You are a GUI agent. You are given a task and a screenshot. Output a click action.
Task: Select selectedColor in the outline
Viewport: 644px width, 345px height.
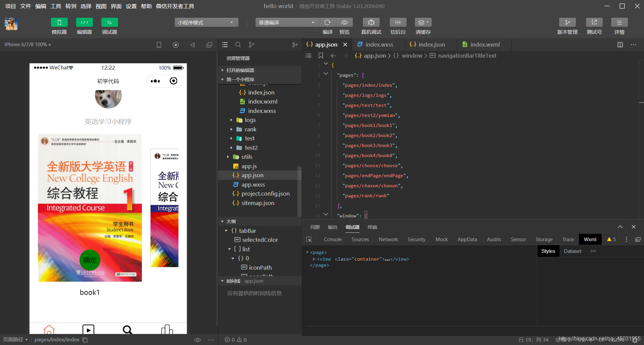[x=260, y=240]
